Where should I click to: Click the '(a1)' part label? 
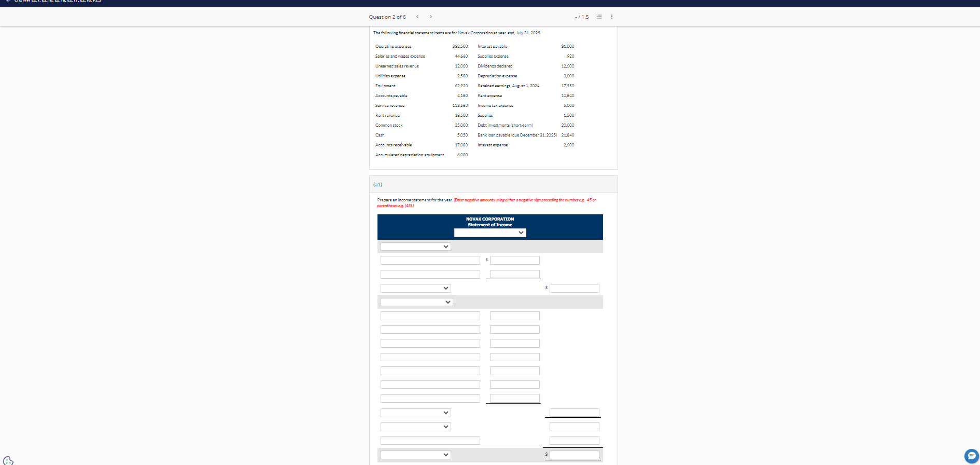click(377, 185)
